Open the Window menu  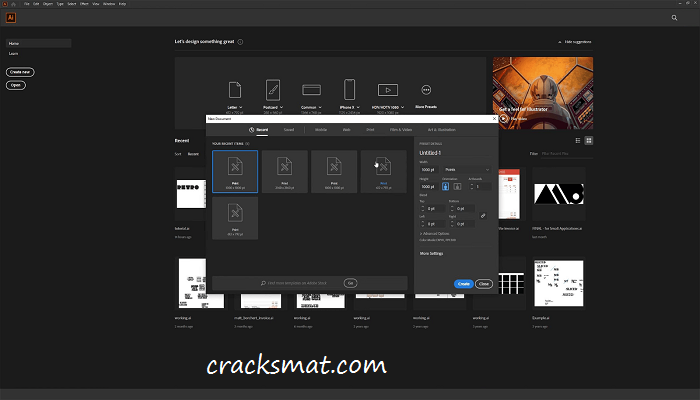pos(109,4)
